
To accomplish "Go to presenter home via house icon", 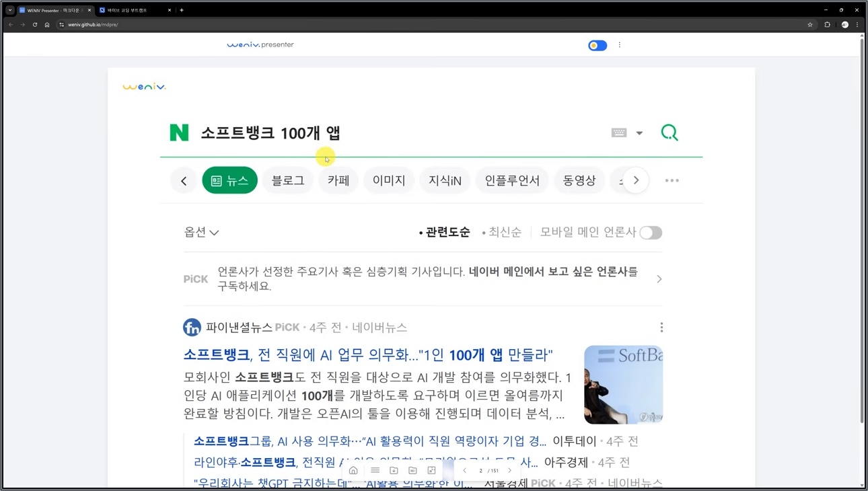I will coord(353,470).
